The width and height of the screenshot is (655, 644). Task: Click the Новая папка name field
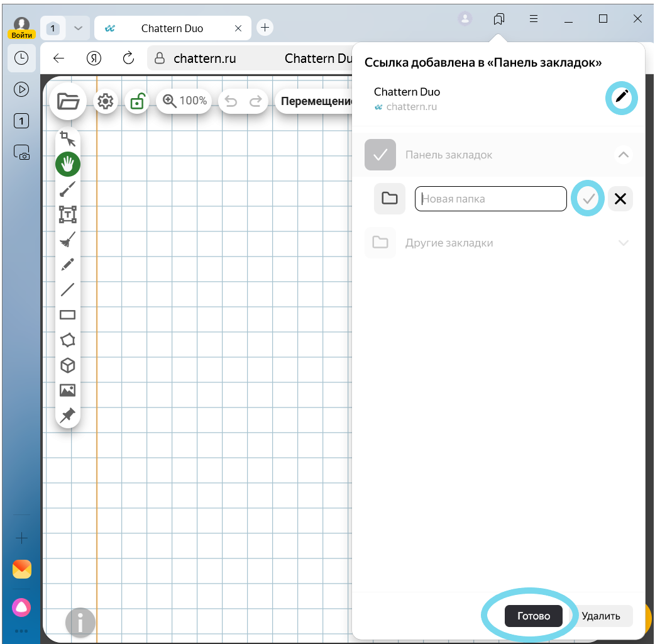[491, 199]
